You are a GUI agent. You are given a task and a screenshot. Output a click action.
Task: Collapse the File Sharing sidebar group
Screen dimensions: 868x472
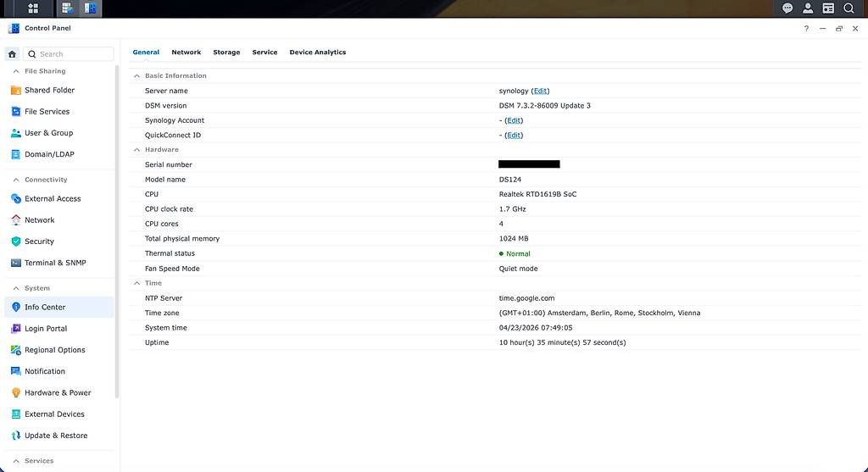click(16, 71)
